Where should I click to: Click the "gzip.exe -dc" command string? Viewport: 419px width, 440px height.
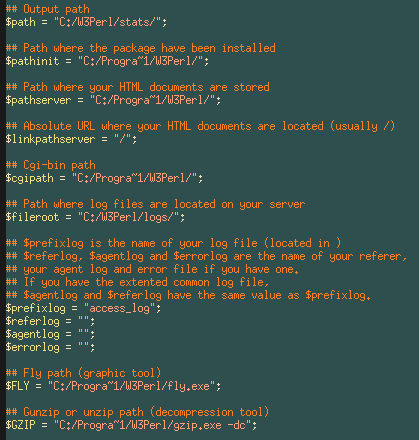[155, 425]
